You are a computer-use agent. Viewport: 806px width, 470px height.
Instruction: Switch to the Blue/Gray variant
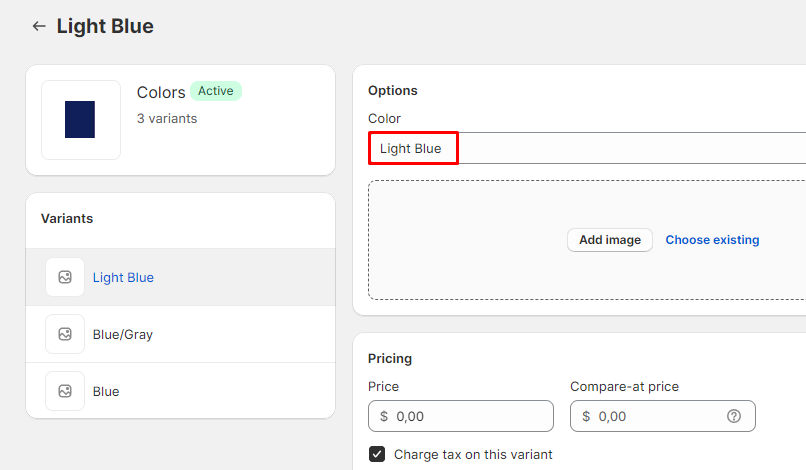[122, 334]
